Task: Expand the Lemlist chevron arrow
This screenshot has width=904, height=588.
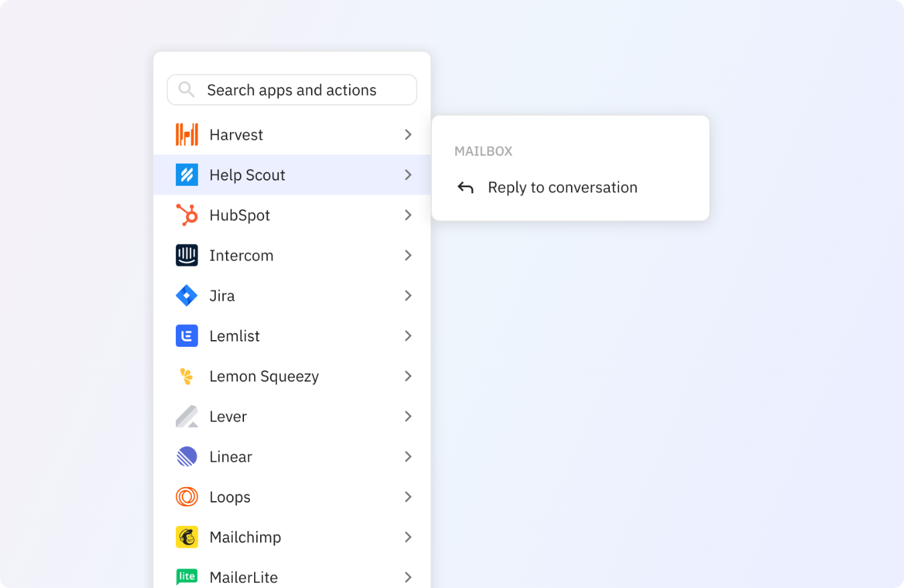Action: (x=408, y=335)
